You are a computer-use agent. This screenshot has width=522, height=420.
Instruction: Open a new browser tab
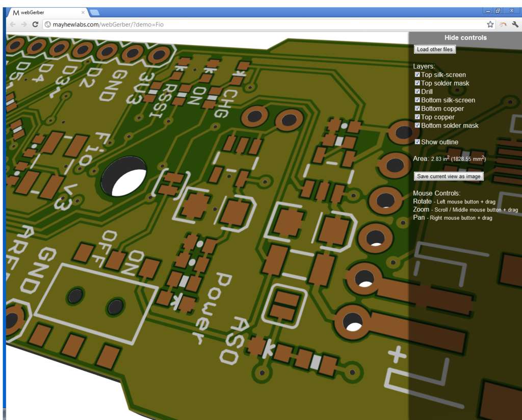[95, 13]
